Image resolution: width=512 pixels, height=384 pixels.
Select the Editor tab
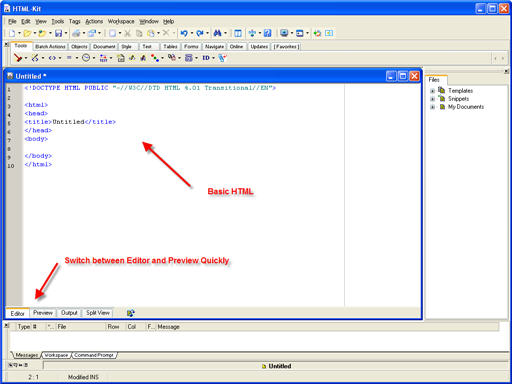point(17,313)
